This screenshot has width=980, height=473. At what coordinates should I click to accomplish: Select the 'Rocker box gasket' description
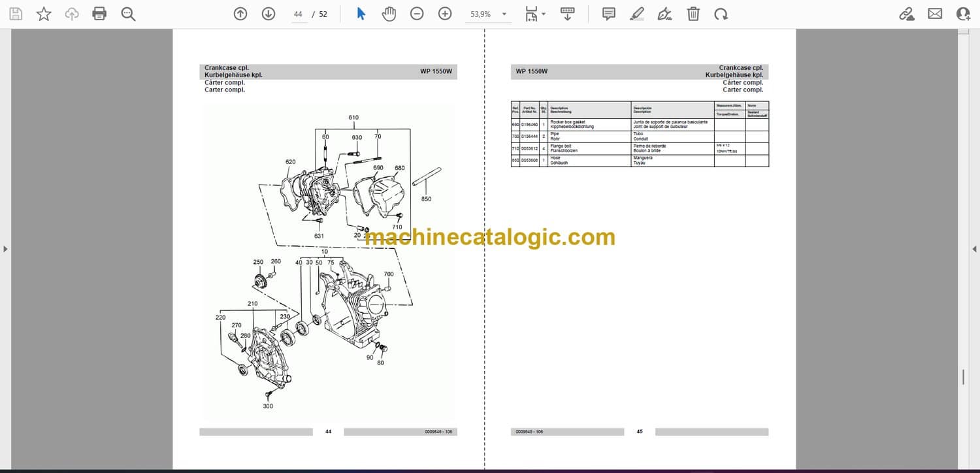pos(568,122)
